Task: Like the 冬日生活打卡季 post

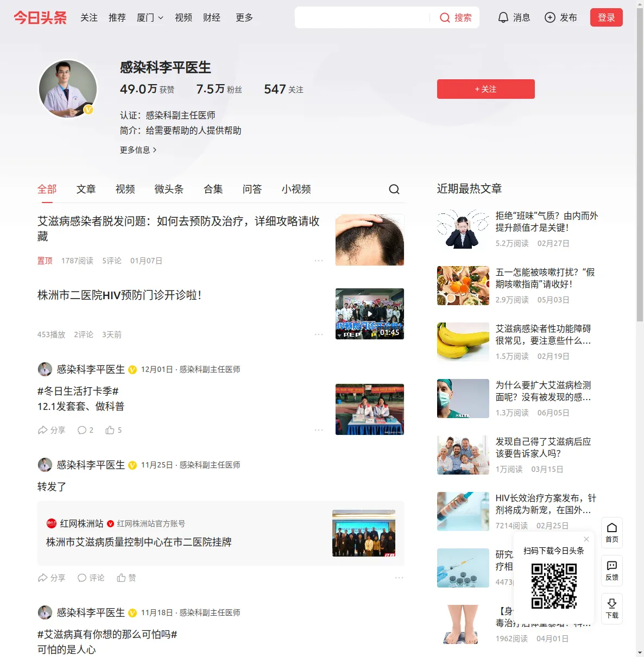Action: coord(113,430)
